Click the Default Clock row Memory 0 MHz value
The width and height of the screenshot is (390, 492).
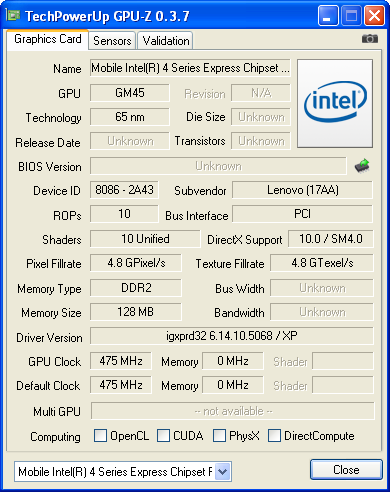[233, 385]
